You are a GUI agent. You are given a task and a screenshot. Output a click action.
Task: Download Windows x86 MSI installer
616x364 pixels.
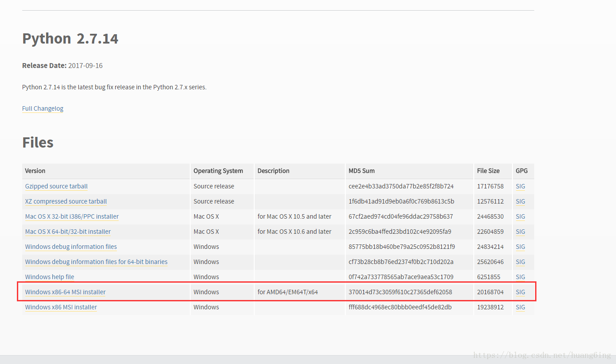pos(61,307)
